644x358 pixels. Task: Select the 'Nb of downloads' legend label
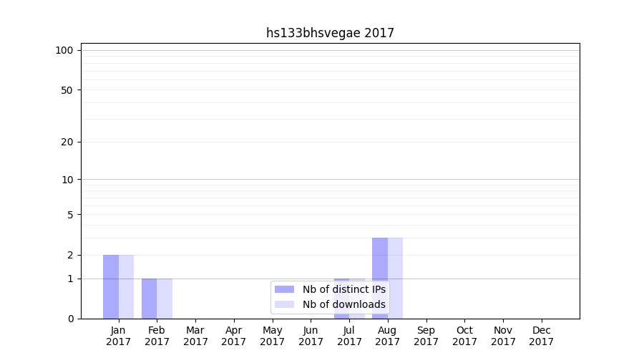click(x=343, y=304)
